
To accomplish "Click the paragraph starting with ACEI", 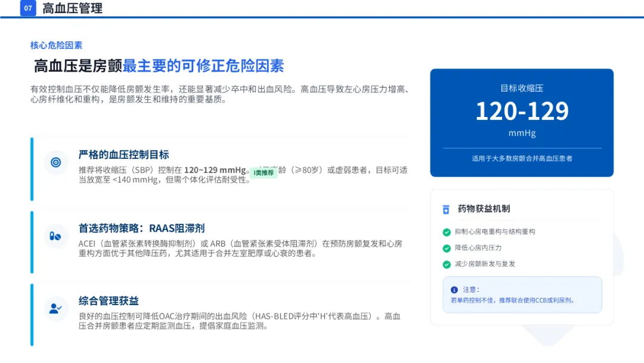I will click(x=240, y=248).
